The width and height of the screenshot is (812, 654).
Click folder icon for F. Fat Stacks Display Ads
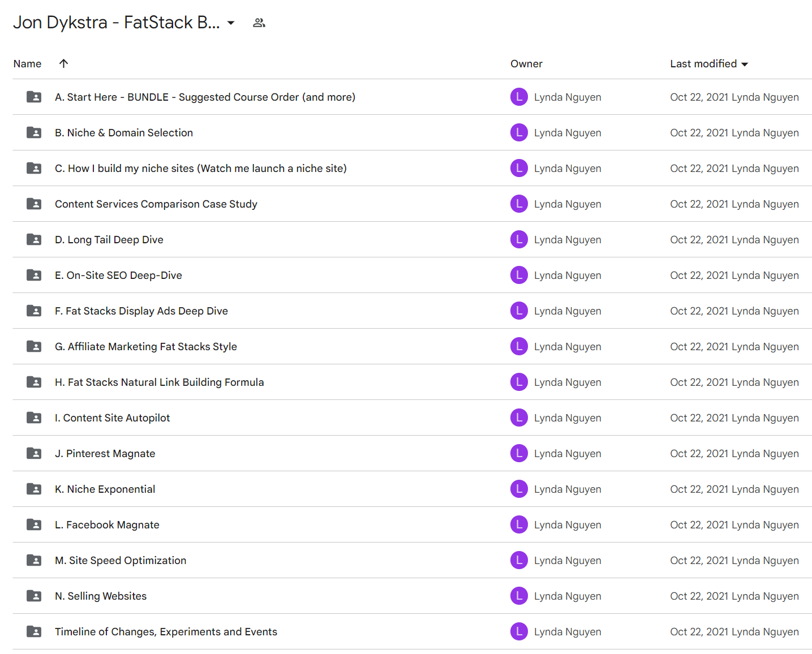(x=34, y=311)
